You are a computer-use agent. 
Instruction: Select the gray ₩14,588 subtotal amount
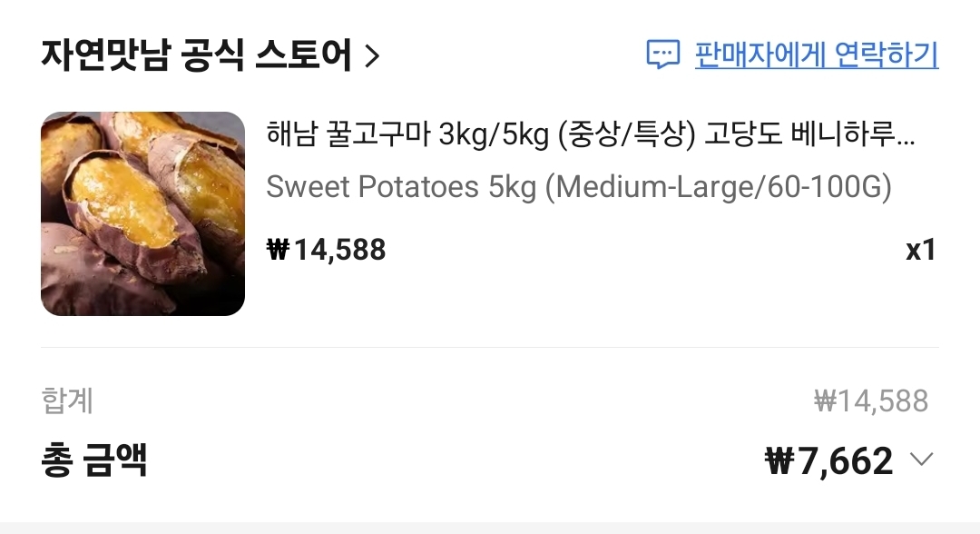pyautogui.click(x=870, y=400)
